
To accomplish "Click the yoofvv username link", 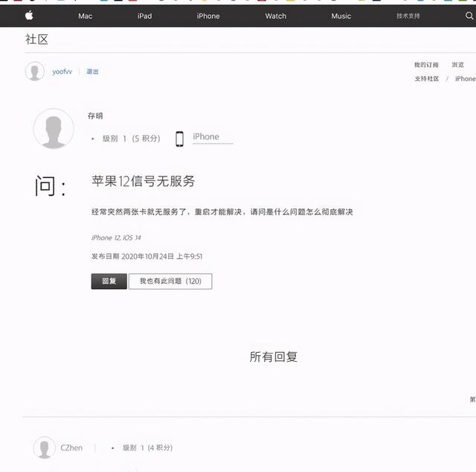I will click(x=62, y=71).
